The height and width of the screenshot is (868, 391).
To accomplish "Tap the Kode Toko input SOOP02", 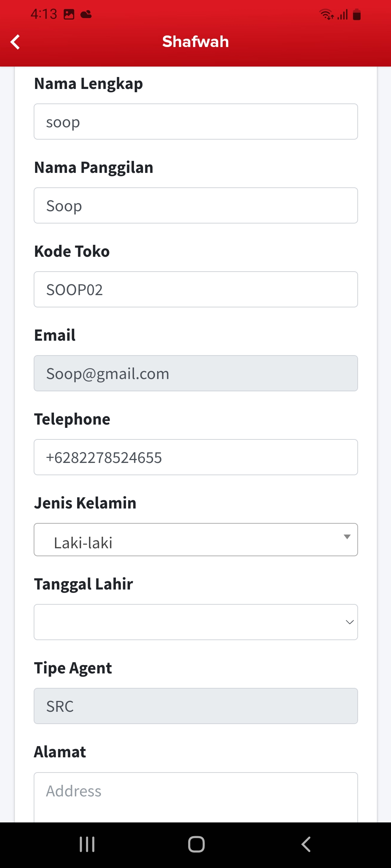I will tap(195, 289).
